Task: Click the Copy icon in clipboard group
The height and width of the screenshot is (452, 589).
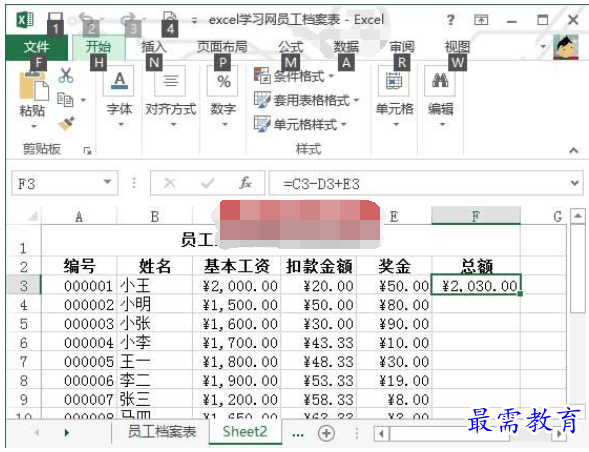Action: (65, 100)
